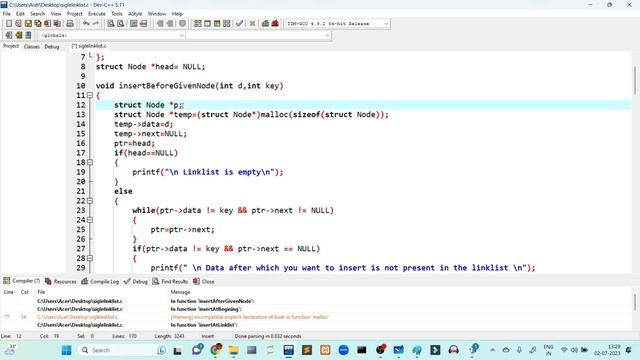This screenshot has width=640, height=360.
Task: Select the malloc warning row in compiler messages
Action: [x=316, y=317]
